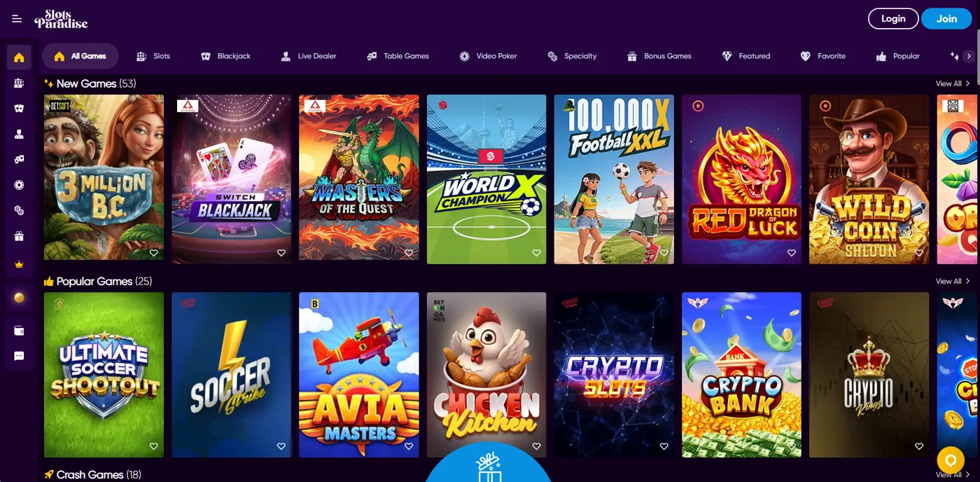980x482 pixels.
Task: Open the Ultimate Soccer Shootout thumbnail
Action: 104,375
